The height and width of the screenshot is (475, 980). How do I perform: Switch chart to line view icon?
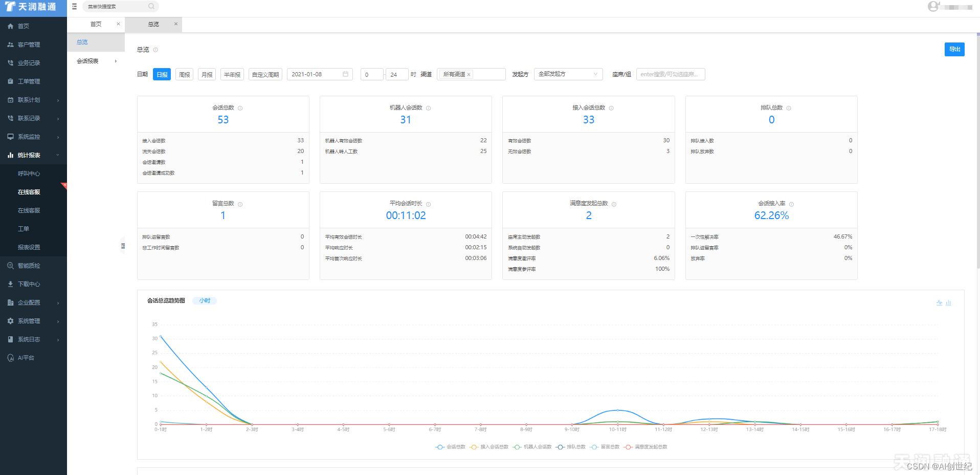coord(939,303)
